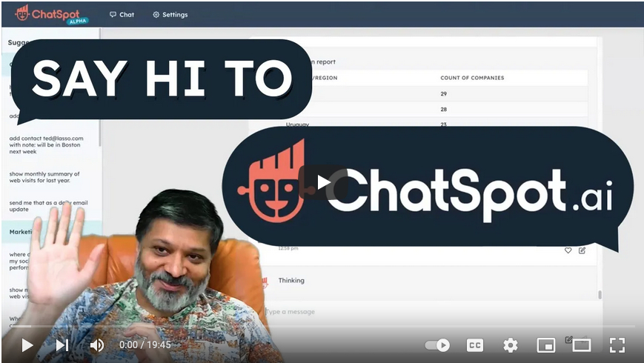The height and width of the screenshot is (363, 644).
Task: Click the suggestions sidebar scrollbar
Action: pos(100,88)
